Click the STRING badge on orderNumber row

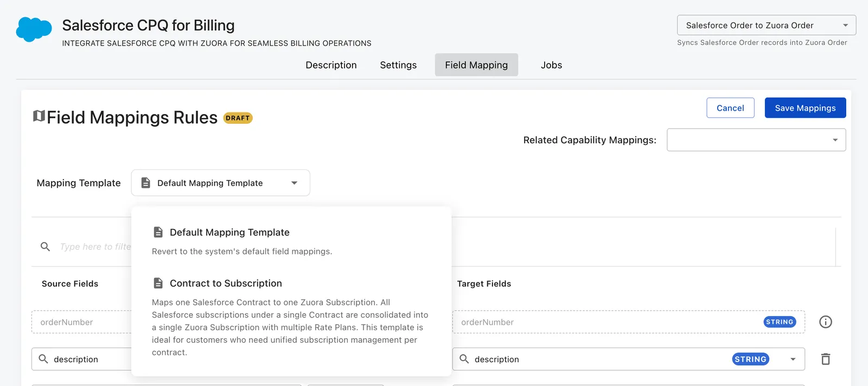(x=780, y=322)
